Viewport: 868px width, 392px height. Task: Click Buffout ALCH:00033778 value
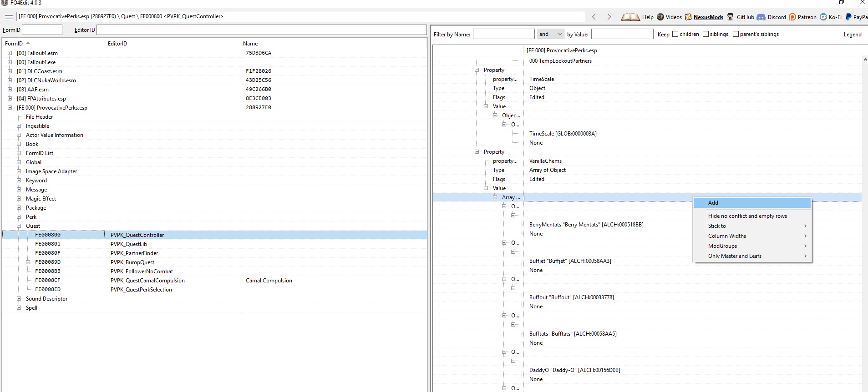(x=572, y=297)
